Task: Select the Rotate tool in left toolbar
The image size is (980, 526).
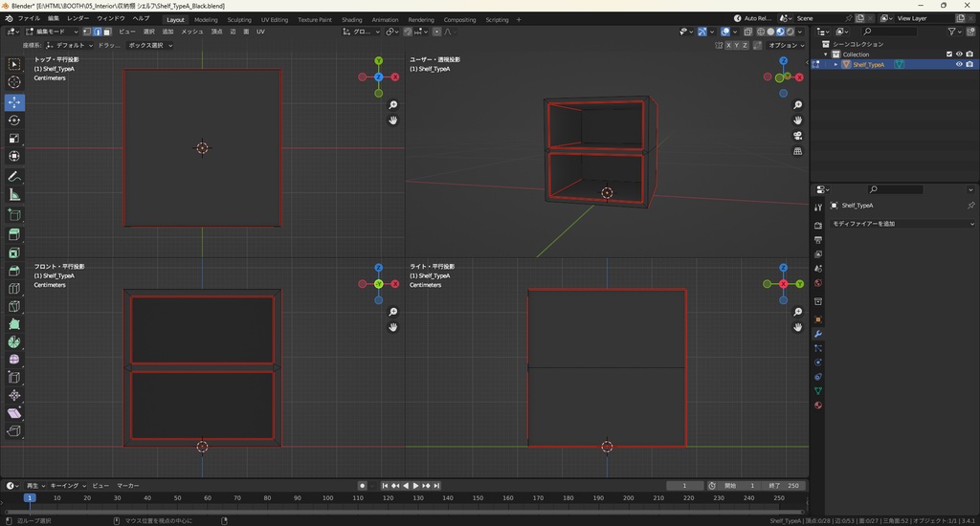Action: (14, 121)
